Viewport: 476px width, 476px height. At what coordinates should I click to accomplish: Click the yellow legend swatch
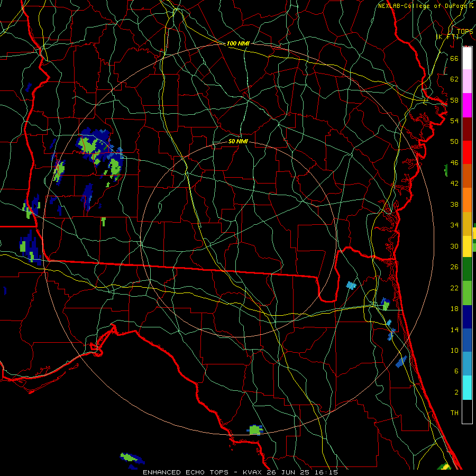coord(467,246)
